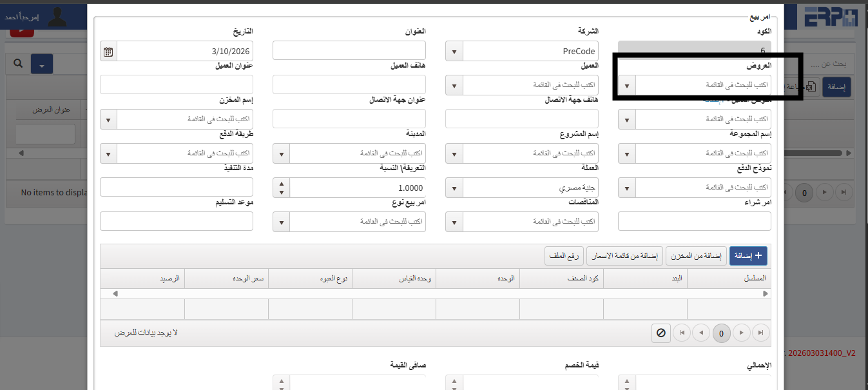Open the طريقة الدفع payment method dropdown
This screenshot has width=868, height=390.
[x=108, y=153]
